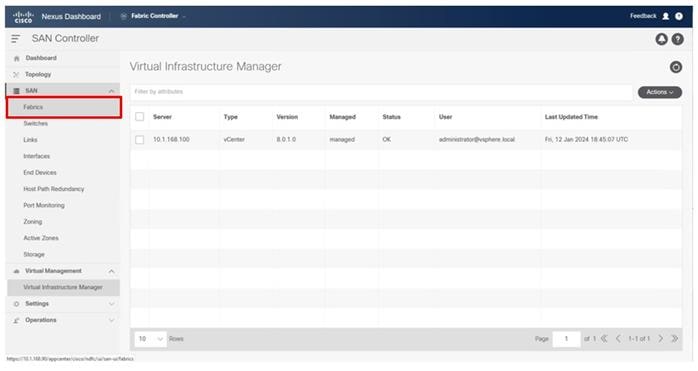Image resolution: width=698 pixels, height=371 pixels.
Task: Open the Fabric Controller service switcher
Action: tap(154, 16)
